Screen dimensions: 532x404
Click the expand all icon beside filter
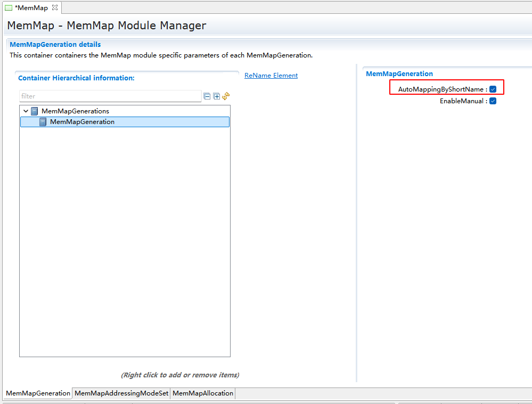[x=216, y=96]
